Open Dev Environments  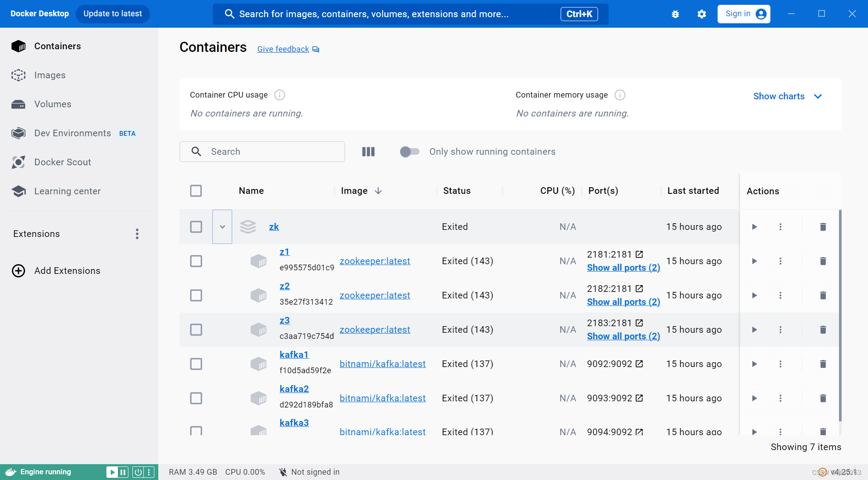coord(72,133)
